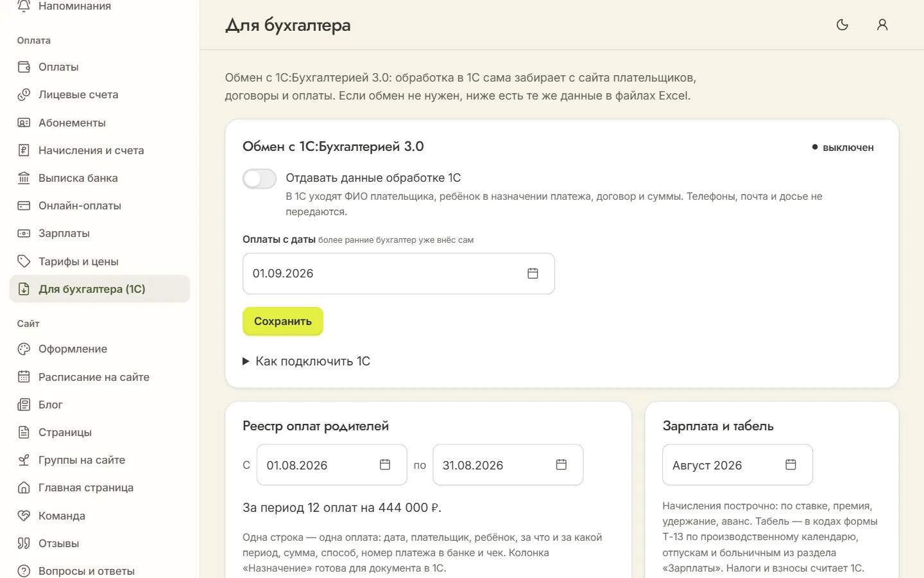Open Напоминания in the sidebar
Viewport: 924px width, 578px height.
pyautogui.click(x=99, y=6)
